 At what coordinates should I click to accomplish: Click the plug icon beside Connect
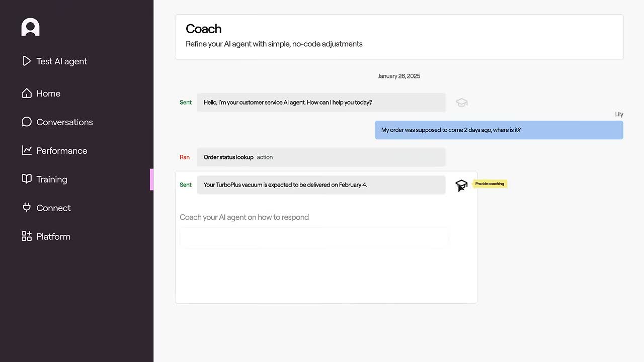(27, 208)
